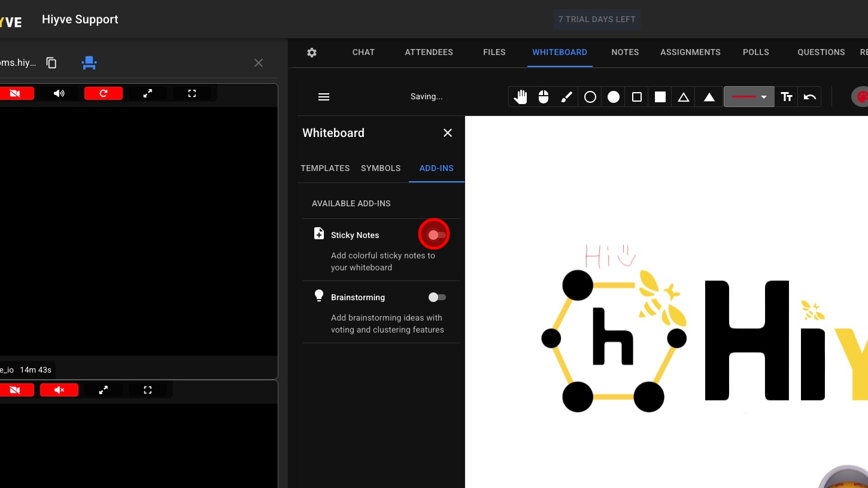This screenshot has width=868, height=488.
Task: Switch to the Templates tab
Action: coord(325,168)
